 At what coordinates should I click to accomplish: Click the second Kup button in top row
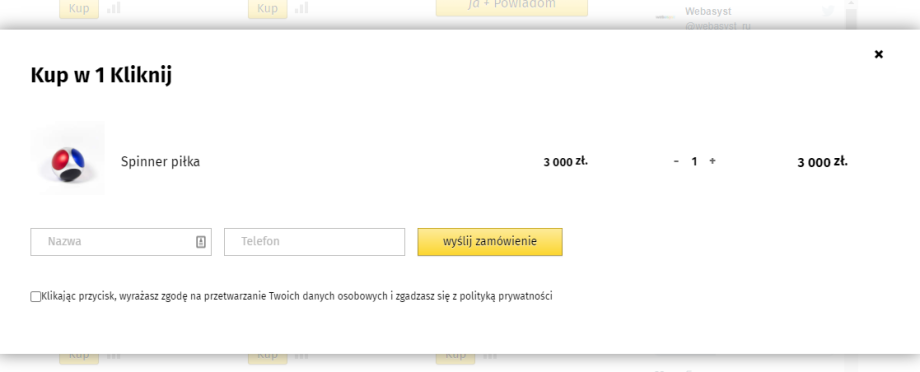268,9
